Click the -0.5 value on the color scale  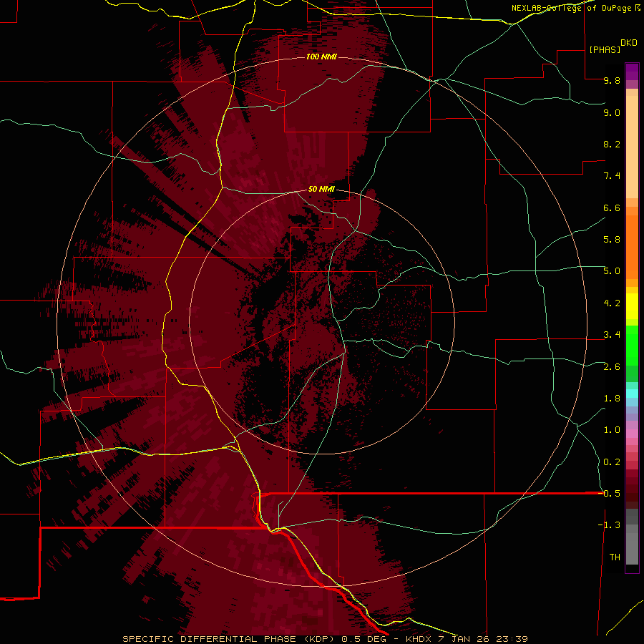(x=610, y=493)
